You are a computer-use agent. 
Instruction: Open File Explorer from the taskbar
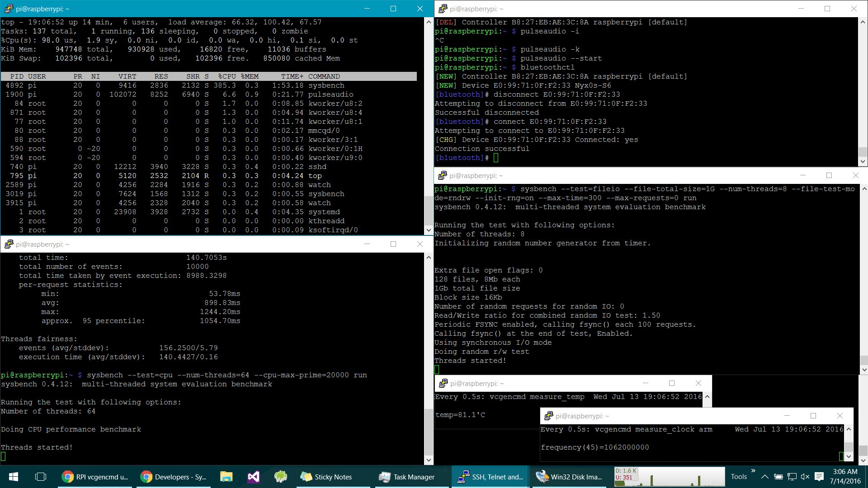point(226,477)
